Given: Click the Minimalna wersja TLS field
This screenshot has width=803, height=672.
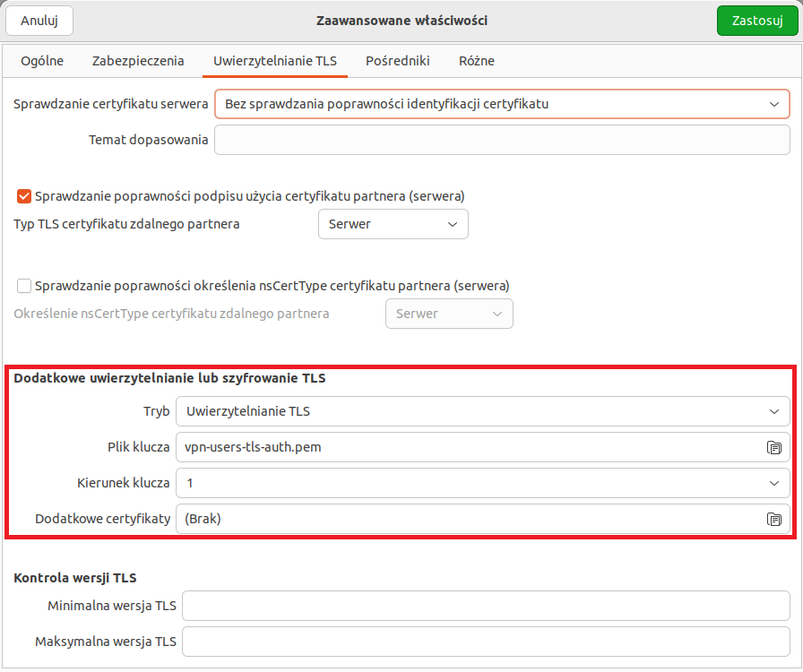Looking at the screenshot, I should 486,606.
